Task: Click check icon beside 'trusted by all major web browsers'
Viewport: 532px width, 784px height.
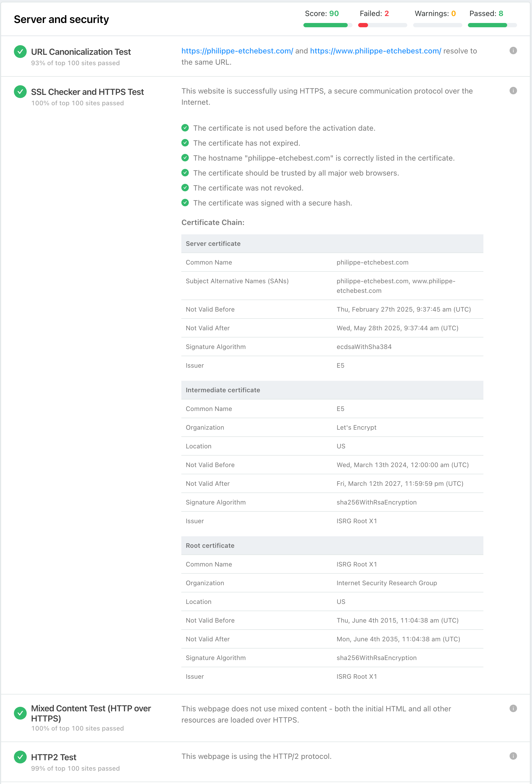Action: point(185,173)
